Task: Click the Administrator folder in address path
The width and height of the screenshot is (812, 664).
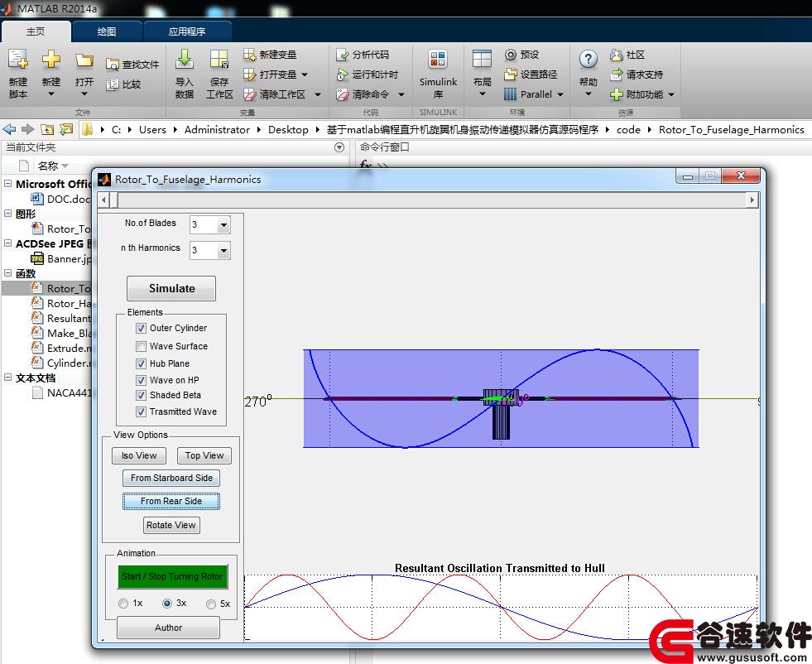Action: tap(217, 129)
